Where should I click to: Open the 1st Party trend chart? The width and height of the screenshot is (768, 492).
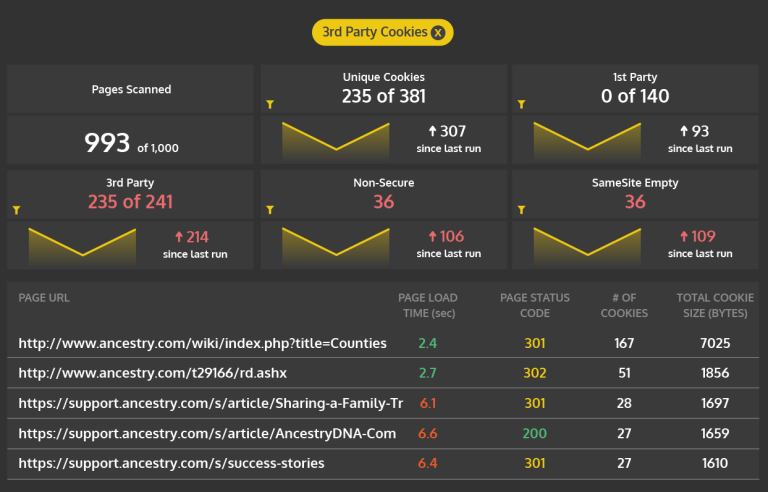coord(587,140)
